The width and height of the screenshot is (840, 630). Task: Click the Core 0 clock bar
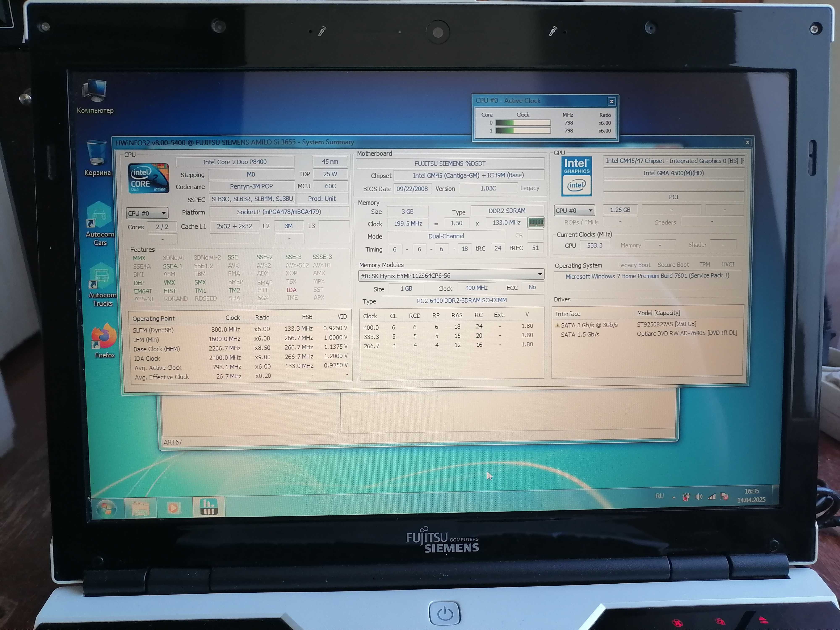(x=523, y=123)
